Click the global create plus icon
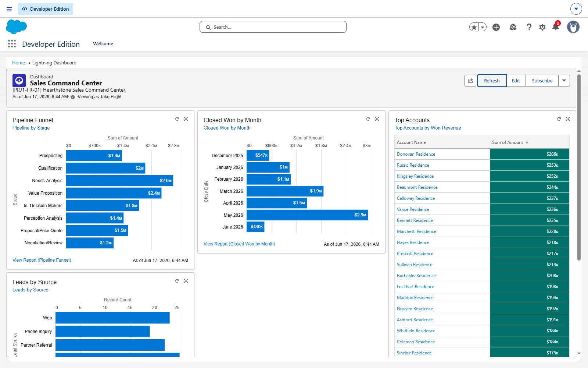This screenshot has height=368, width=588. point(496,27)
